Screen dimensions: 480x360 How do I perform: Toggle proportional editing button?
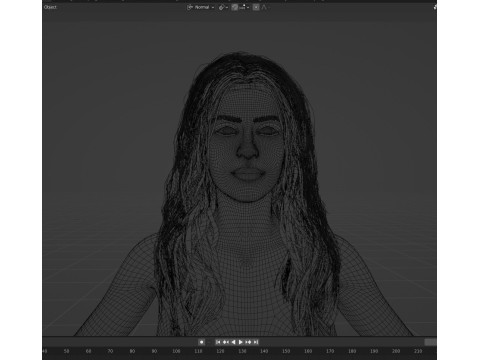pos(256,7)
